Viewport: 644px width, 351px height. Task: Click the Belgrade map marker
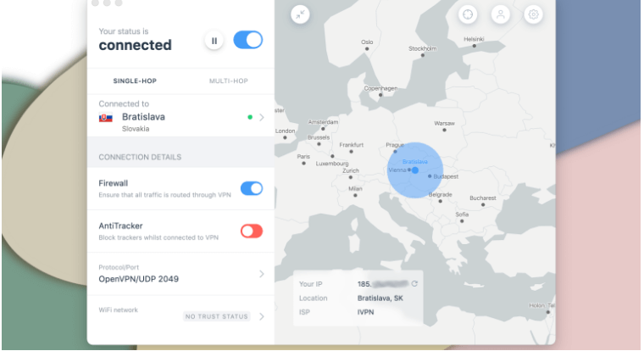(x=440, y=202)
